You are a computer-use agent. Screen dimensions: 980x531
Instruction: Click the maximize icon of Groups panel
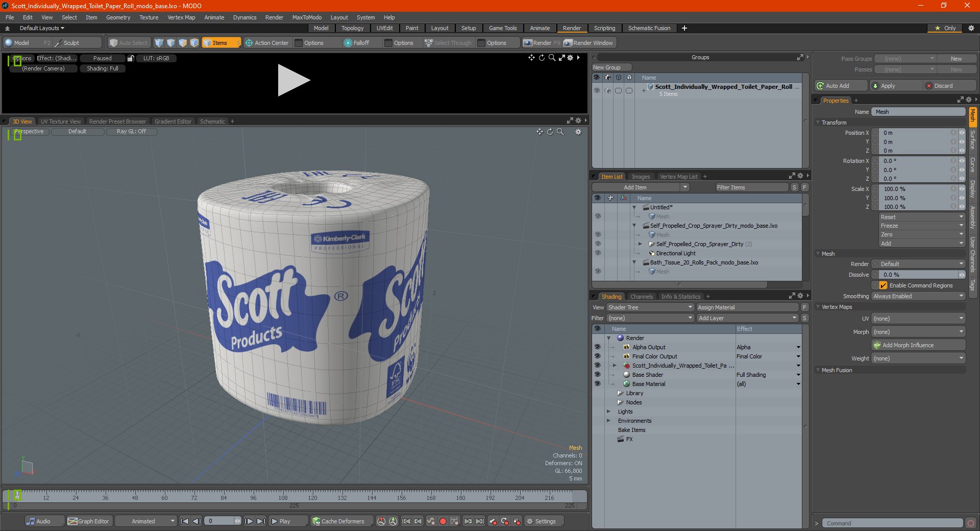pos(800,58)
